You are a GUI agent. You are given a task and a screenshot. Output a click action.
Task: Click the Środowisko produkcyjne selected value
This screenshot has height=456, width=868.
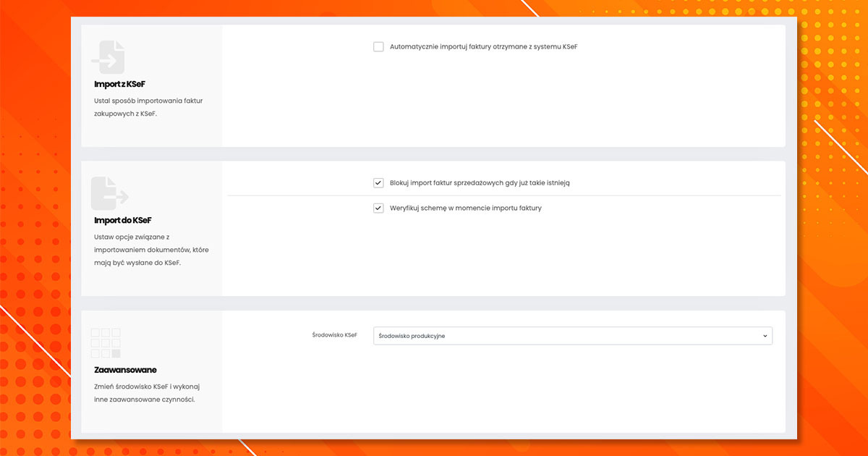pos(412,336)
